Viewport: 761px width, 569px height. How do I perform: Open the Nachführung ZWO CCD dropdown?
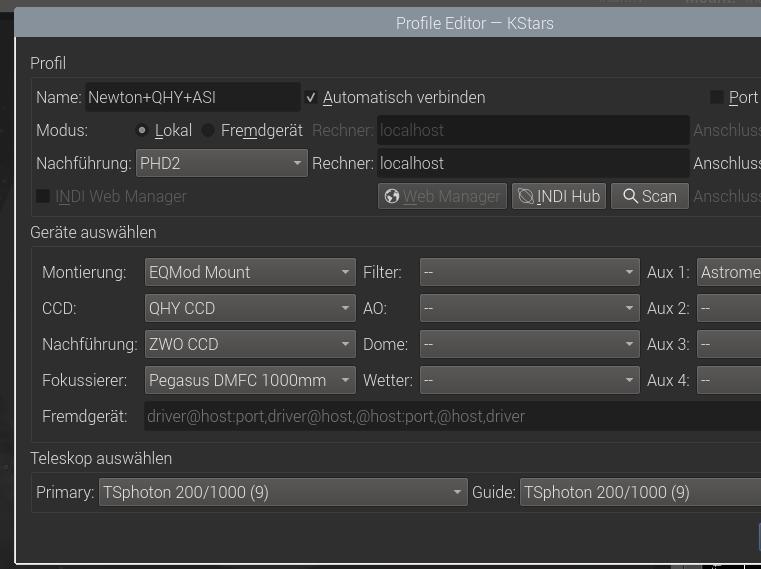coord(250,344)
